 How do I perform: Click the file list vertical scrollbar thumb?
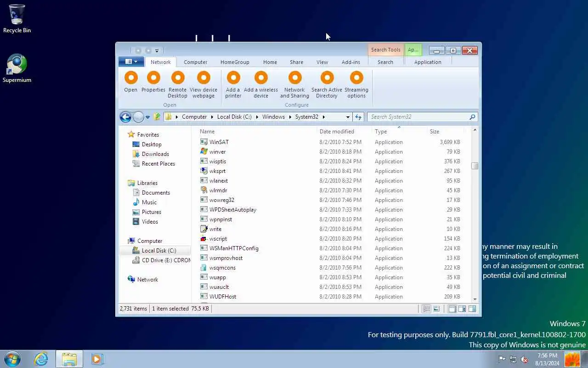[475, 166]
